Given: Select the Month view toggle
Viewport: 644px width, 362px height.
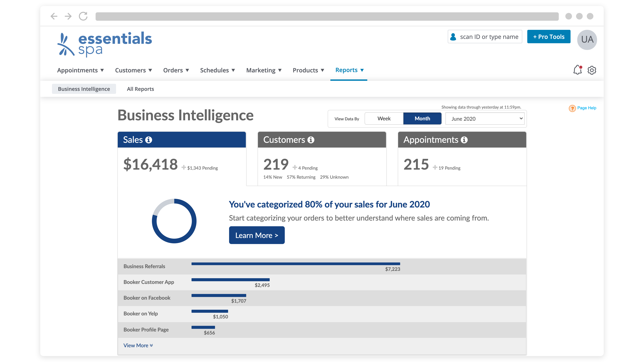Looking at the screenshot, I should [422, 119].
